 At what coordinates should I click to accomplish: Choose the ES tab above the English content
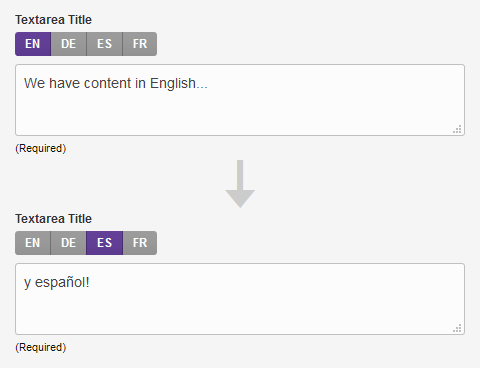pos(105,44)
